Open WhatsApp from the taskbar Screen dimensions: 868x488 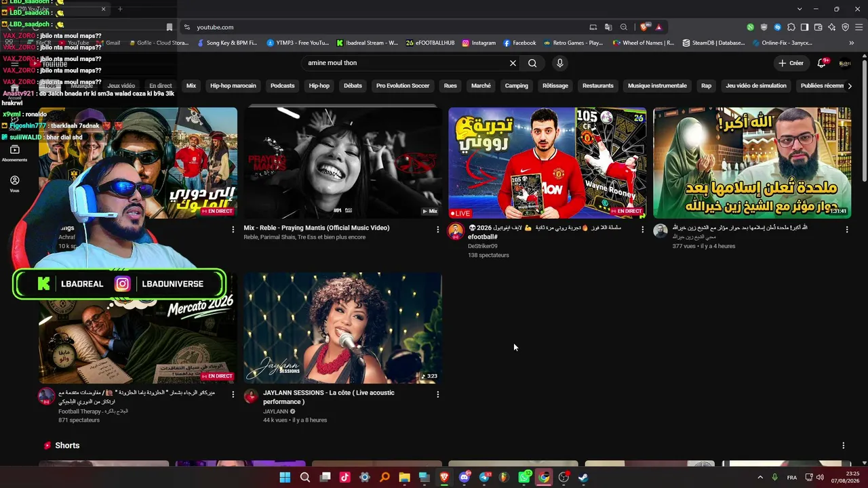click(x=524, y=477)
